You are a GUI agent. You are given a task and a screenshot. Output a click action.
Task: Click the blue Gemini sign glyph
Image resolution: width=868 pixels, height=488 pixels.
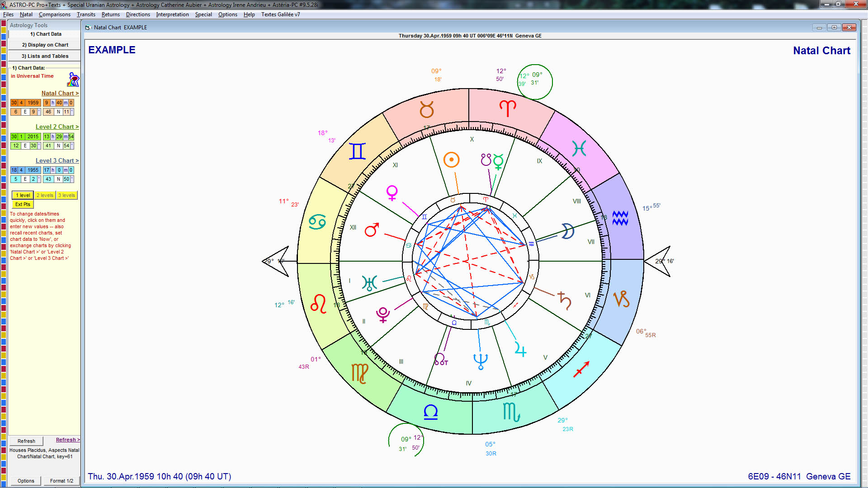point(357,151)
